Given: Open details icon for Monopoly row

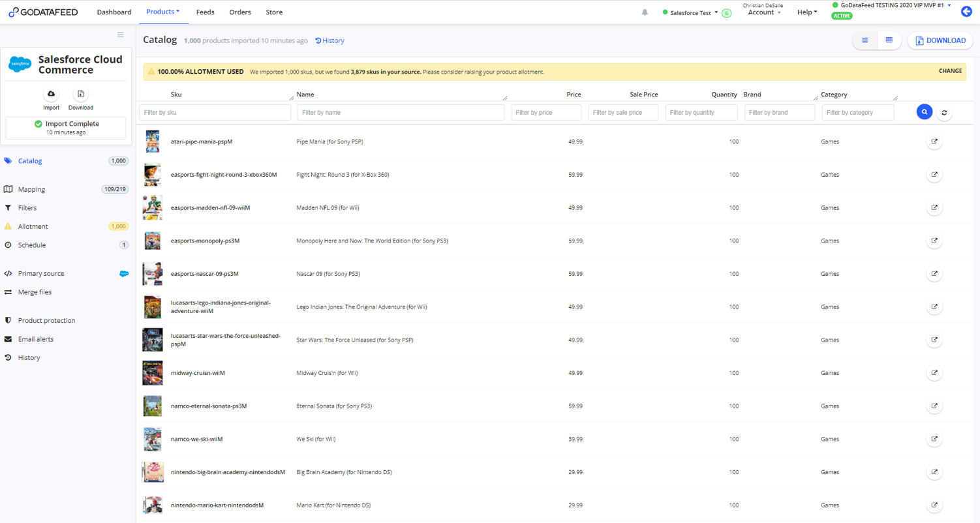Looking at the screenshot, I should click(x=934, y=241).
